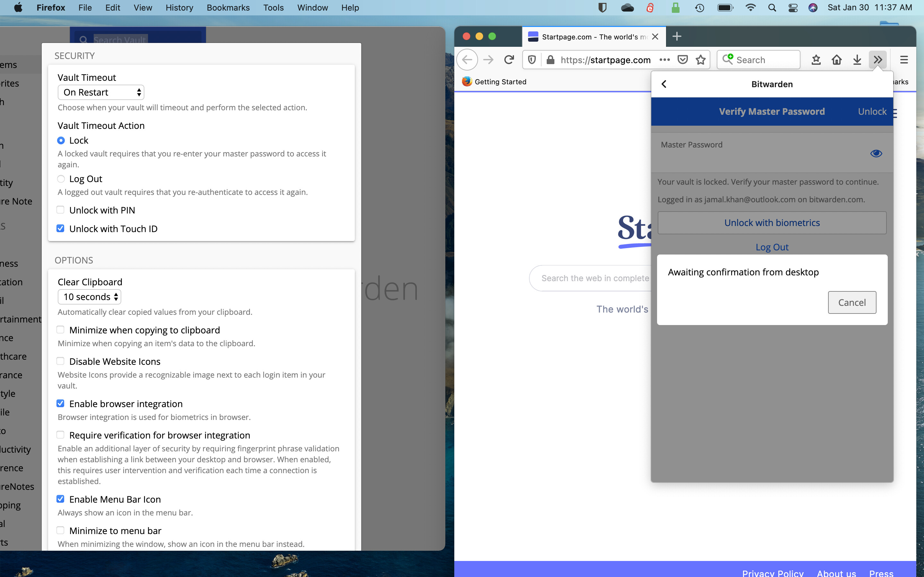
Task: Click the back navigation arrow in Firefox
Action: point(468,60)
